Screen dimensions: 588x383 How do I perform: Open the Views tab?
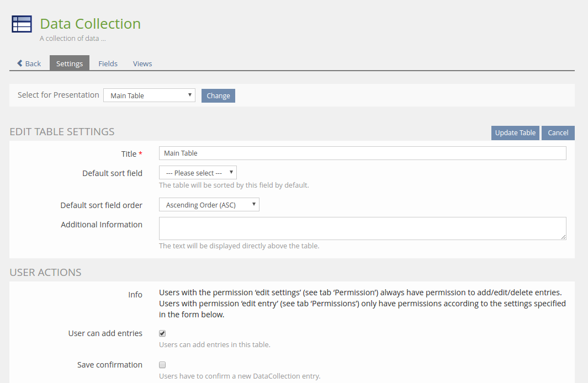point(142,63)
